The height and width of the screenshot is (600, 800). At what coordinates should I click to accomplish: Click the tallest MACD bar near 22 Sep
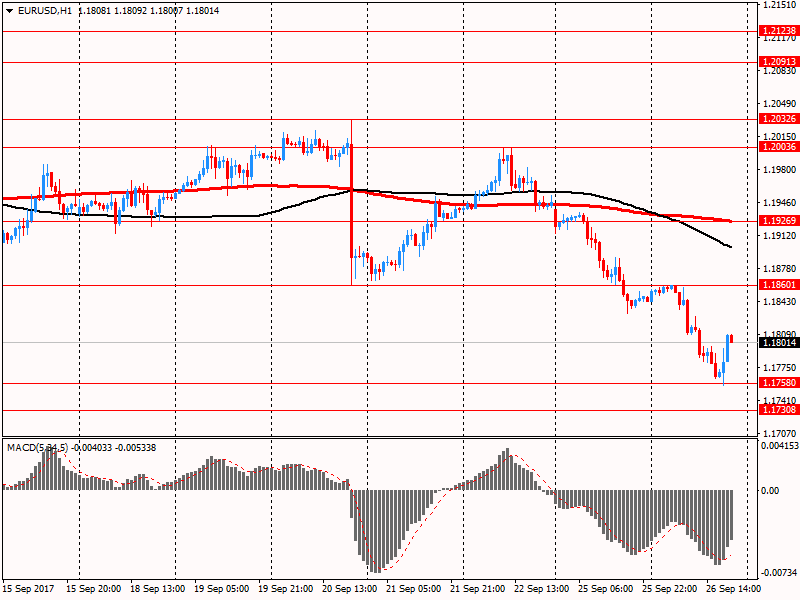pos(507,469)
